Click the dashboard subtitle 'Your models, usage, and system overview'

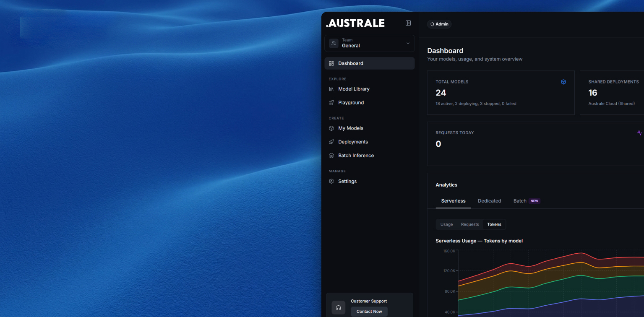pyautogui.click(x=475, y=59)
